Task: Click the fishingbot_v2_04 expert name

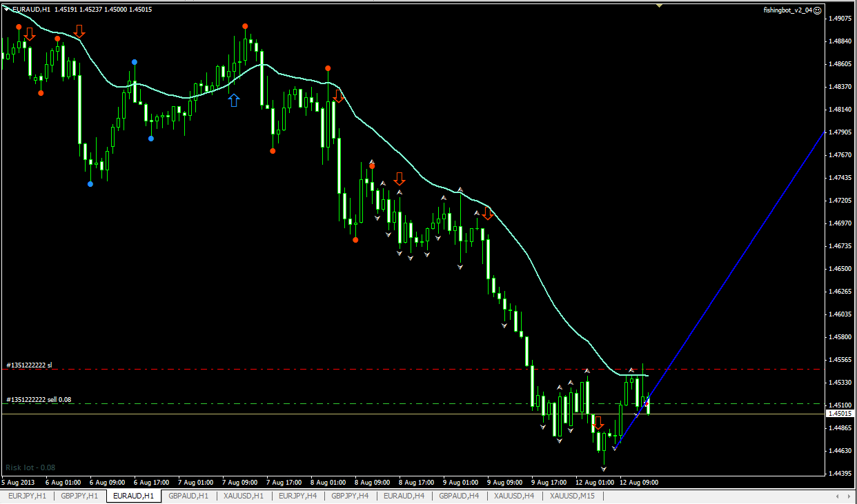Action: tap(787, 10)
